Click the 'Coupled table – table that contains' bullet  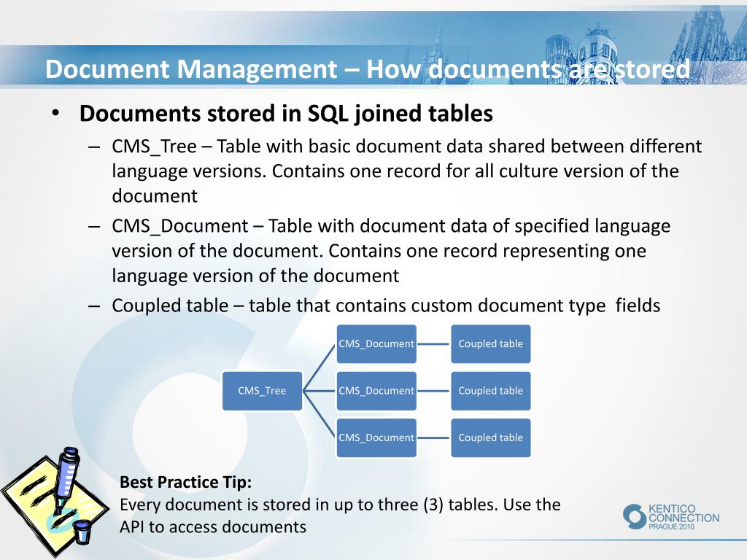point(386,306)
